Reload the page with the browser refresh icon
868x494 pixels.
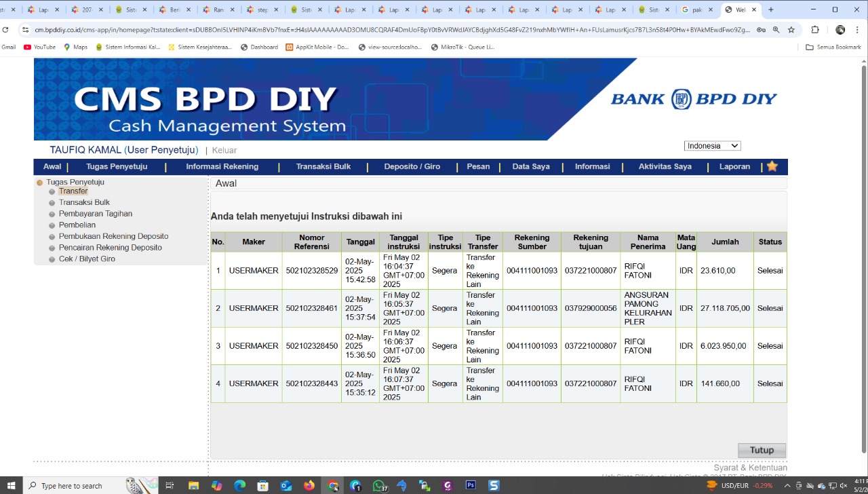[5, 30]
